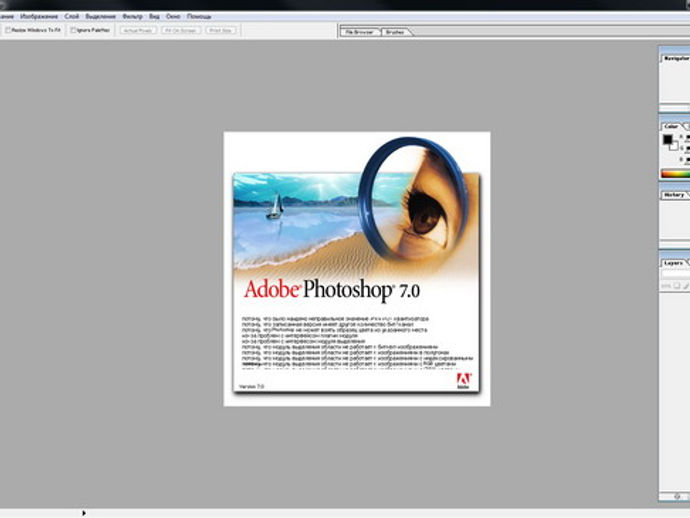690x518 pixels.
Task: Select the Layers panel tab
Action: 674,263
